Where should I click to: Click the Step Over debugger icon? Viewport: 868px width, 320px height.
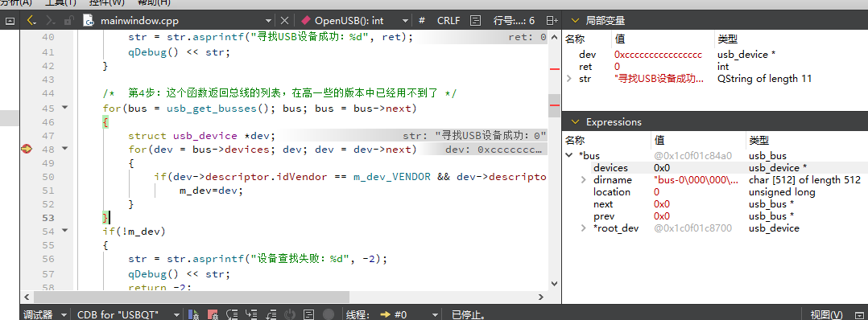(232, 314)
